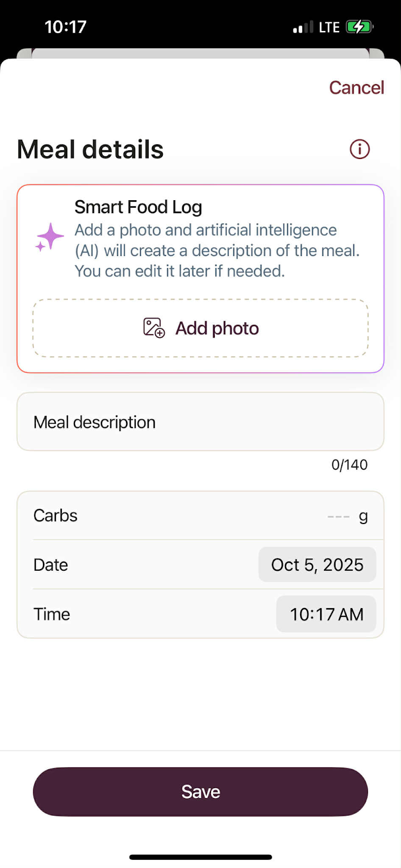This screenshot has height=868, width=401.
Task: Enter the Carbs value placeholder dashes
Action: pyautogui.click(x=339, y=516)
